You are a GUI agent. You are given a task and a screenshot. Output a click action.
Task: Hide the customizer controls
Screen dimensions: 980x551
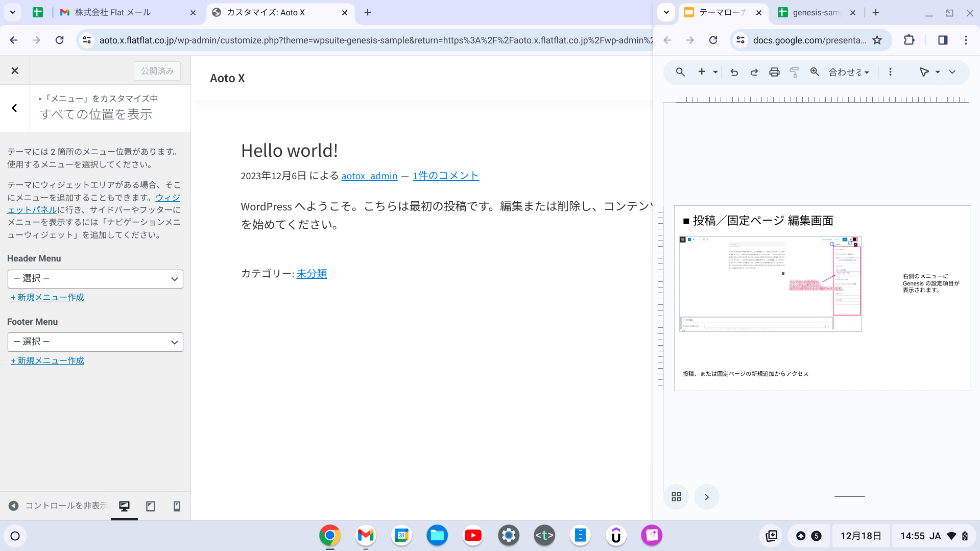point(57,506)
